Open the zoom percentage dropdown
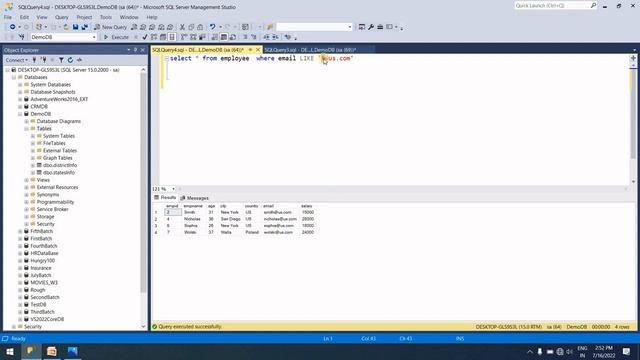 (173, 189)
